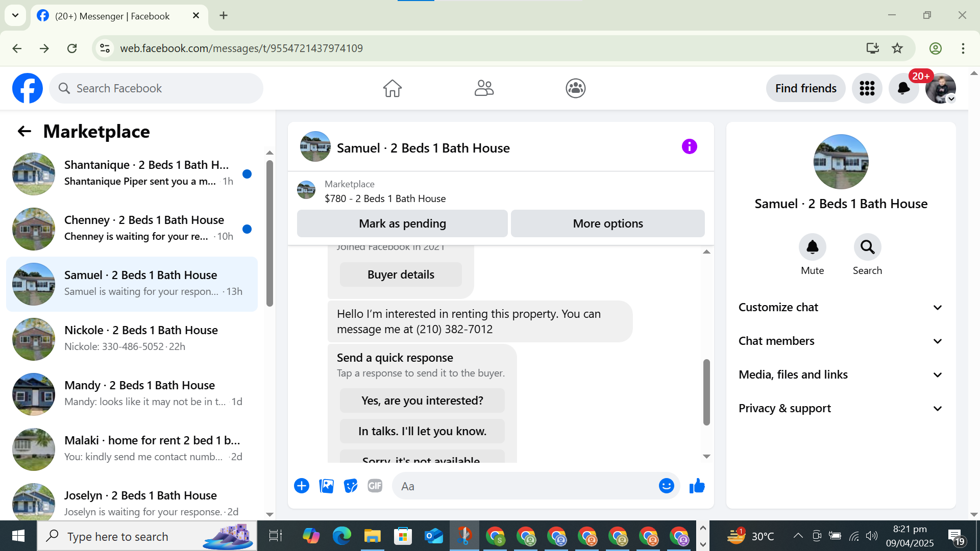Go to the Home feed icon

pyautogui.click(x=392, y=88)
